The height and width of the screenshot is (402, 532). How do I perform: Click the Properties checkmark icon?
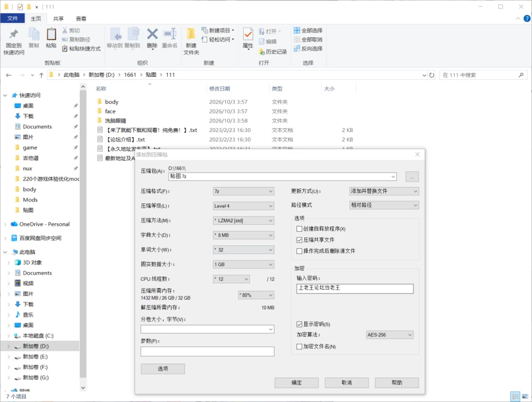(x=248, y=34)
